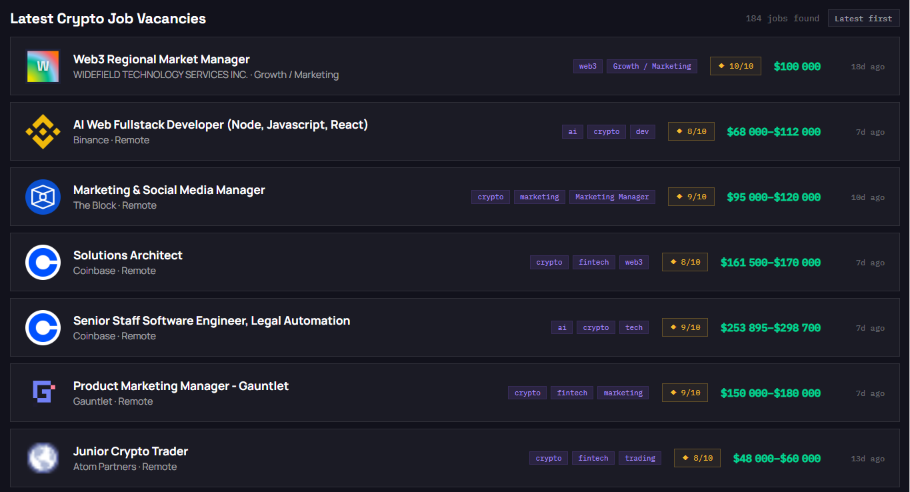Click the $150 000–$180 000 salary
910x492 pixels.
click(x=771, y=393)
